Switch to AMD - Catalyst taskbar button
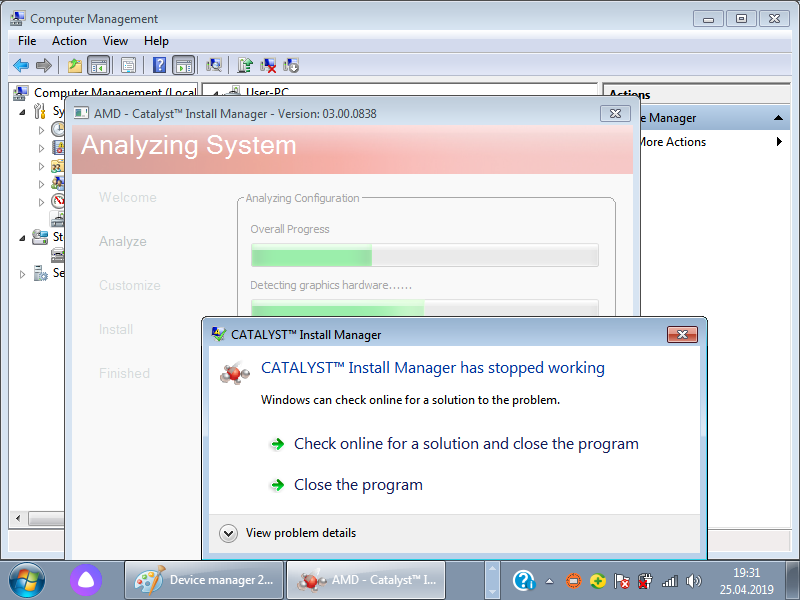The height and width of the screenshot is (600, 800). tap(365, 580)
